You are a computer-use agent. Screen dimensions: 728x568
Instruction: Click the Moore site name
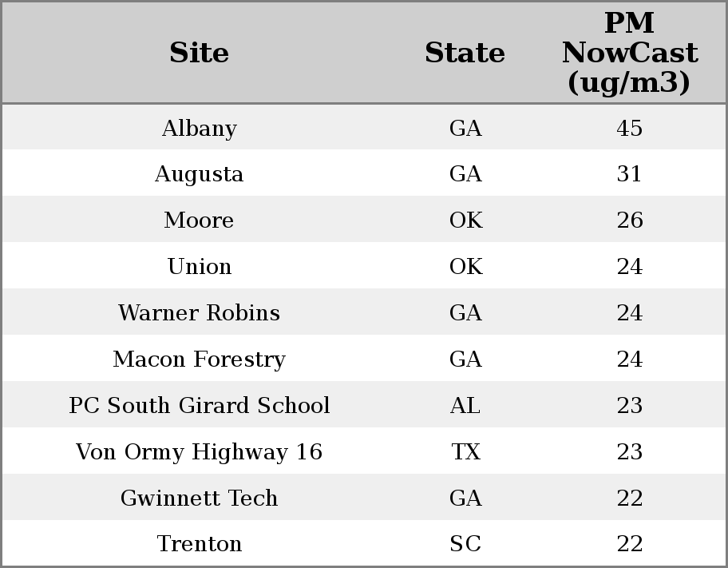click(x=199, y=220)
